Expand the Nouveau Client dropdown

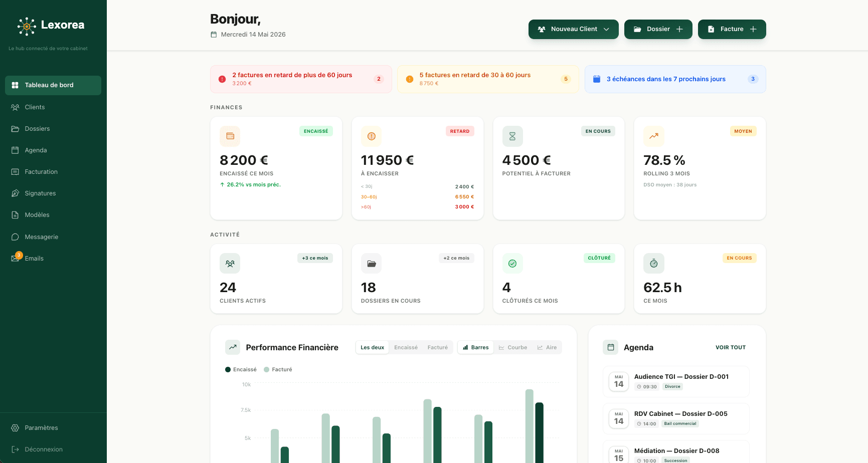point(574,29)
